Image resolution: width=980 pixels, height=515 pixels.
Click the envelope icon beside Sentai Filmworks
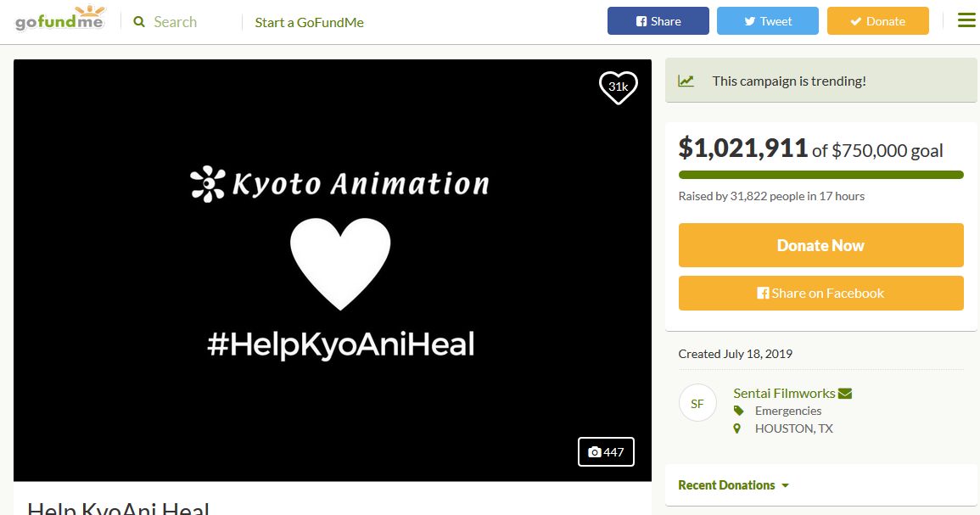pyautogui.click(x=845, y=394)
